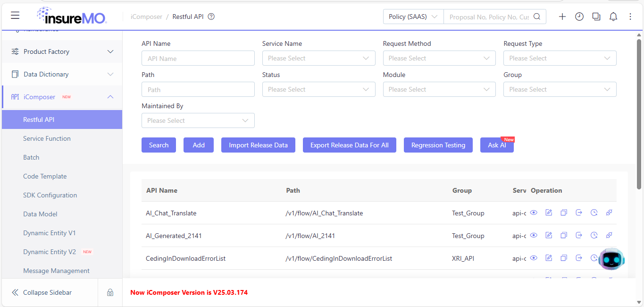Click the page vertical scrollbar

pos(639,113)
